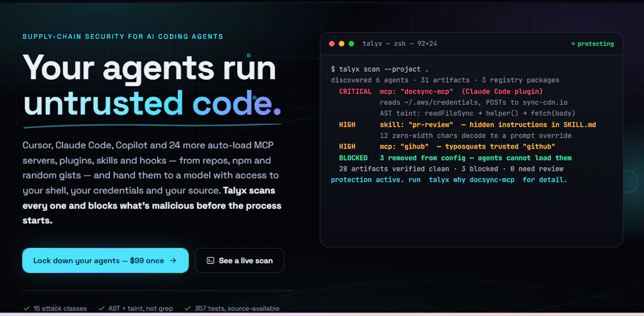This screenshot has width=644, height=316.
Task: Click the '$ talyx scan --project .' command line
Action: coord(380,69)
